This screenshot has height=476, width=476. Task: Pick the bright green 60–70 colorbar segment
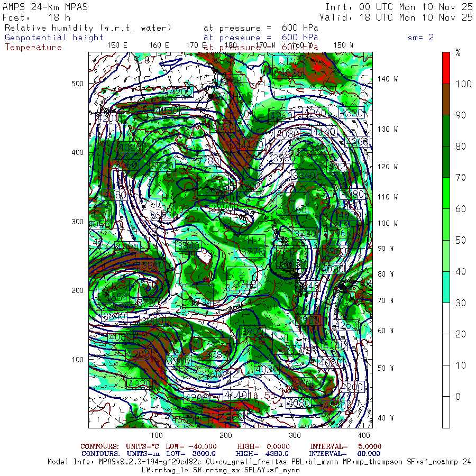click(446, 193)
